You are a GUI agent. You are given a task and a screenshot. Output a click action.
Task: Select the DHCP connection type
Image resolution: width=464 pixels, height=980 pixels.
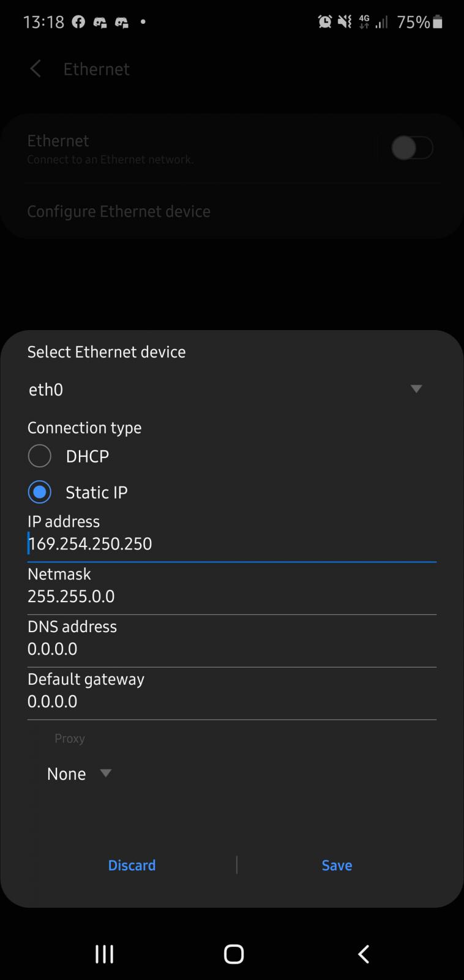[40, 456]
